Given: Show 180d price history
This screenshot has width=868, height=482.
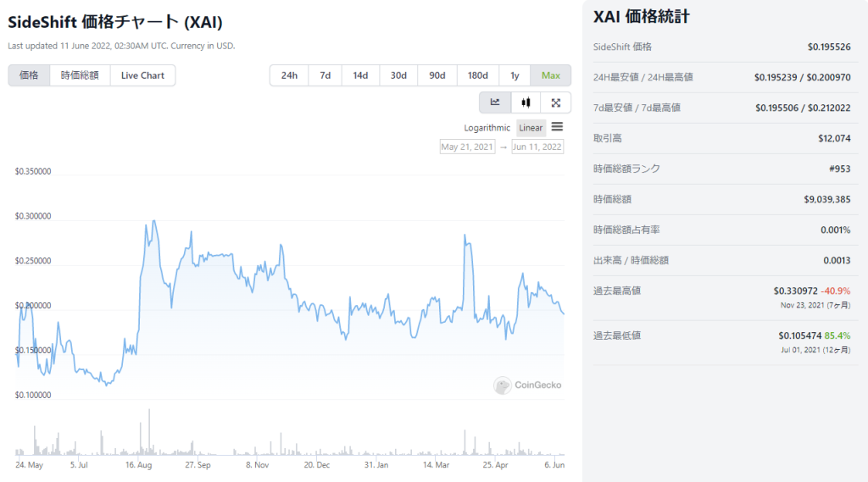Looking at the screenshot, I should click(x=478, y=75).
